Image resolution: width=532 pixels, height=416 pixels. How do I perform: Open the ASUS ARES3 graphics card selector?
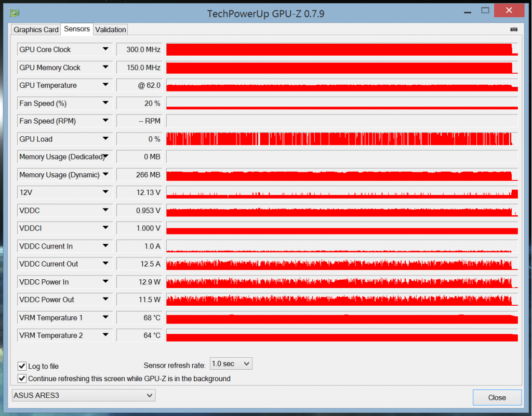pos(84,395)
